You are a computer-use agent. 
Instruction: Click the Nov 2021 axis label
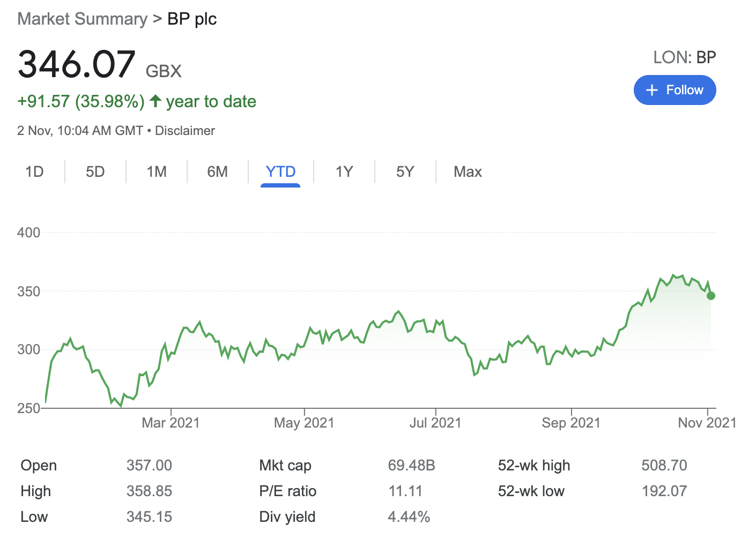point(707,423)
